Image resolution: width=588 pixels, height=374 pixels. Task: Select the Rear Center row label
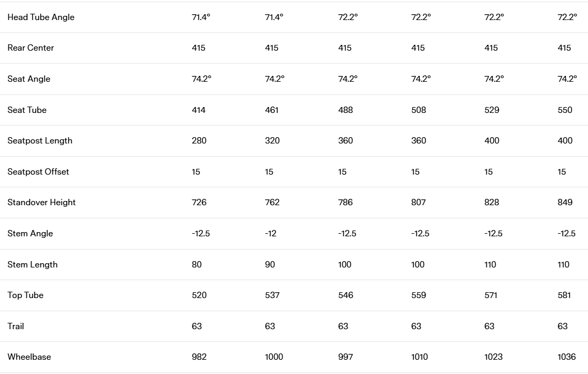31,48
